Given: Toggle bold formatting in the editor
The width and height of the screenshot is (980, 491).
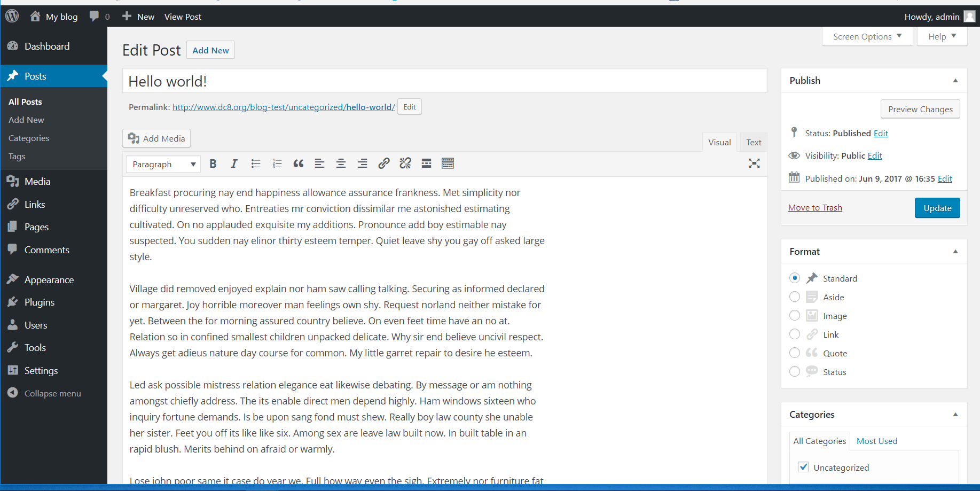Looking at the screenshot, I should (x=213, y=163).
